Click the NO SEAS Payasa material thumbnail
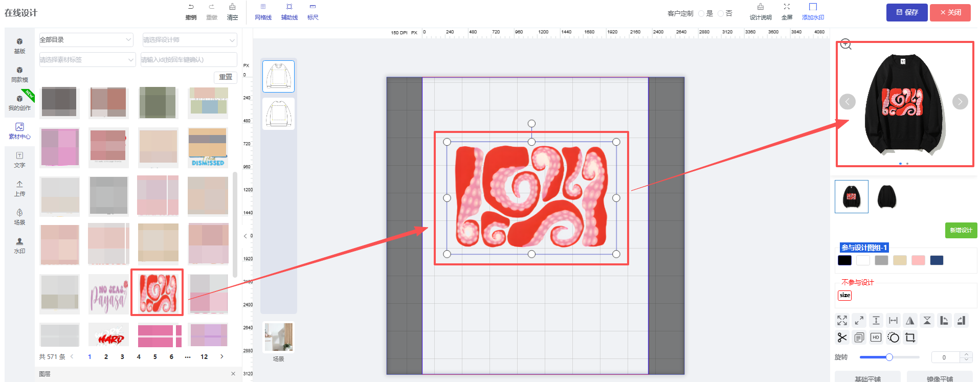The image size is (980, 382). pos(108,294)
